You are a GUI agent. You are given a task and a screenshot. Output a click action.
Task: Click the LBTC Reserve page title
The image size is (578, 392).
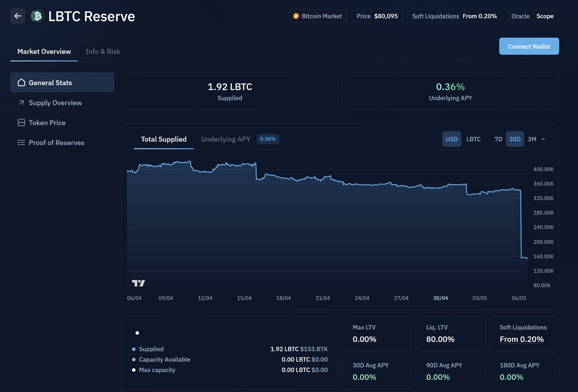tap(92, 16)
